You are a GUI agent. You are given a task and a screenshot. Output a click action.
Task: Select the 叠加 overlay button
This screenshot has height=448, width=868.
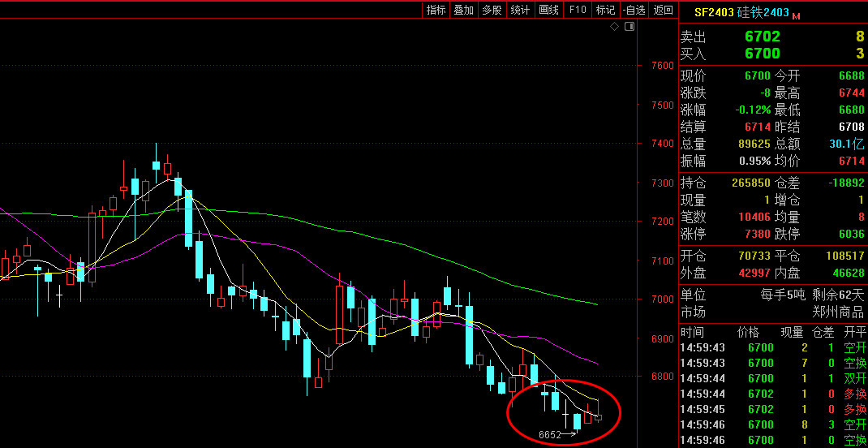pyautogui.click(x=464, y=10)
